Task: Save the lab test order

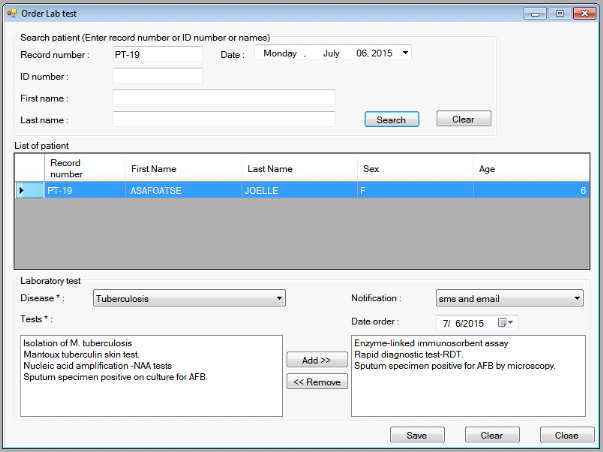Action: [417, 435]
